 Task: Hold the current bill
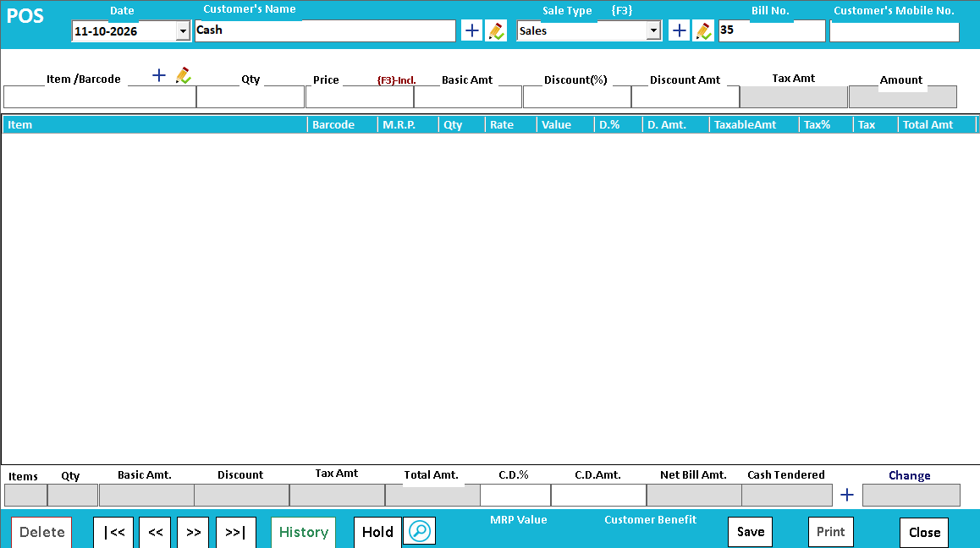tap(377, 533)
